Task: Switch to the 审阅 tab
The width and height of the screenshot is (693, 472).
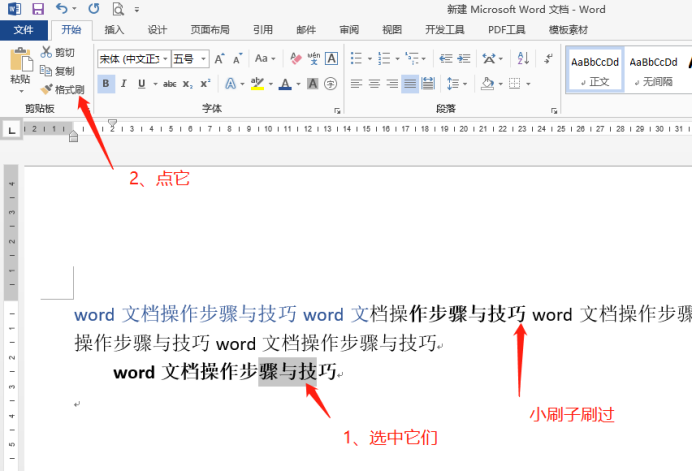Action: tap(349, 30)
